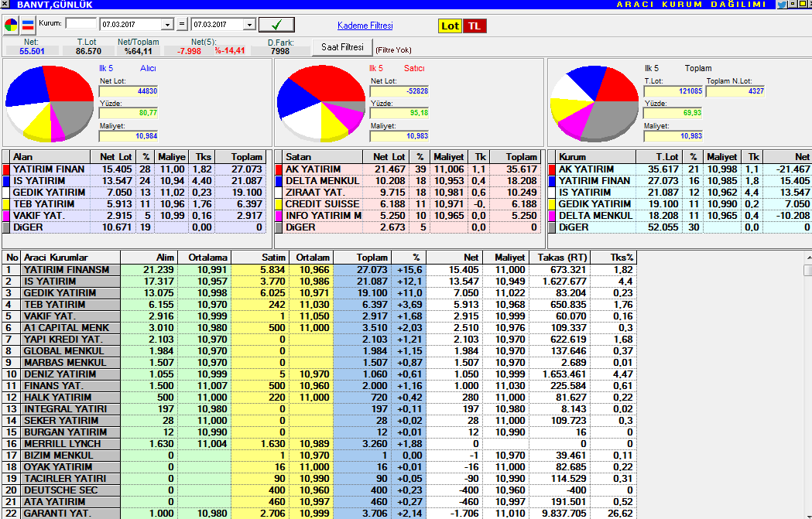Sort by the Alan column header
Viewport: 812px width, 519px height.
pos(50,157)
